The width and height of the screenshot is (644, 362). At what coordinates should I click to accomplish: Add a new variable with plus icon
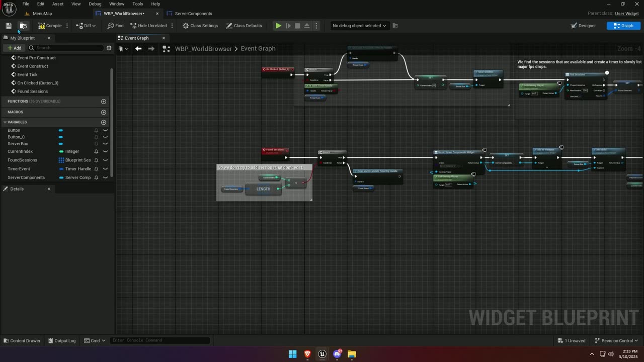(x=104, y=122)
